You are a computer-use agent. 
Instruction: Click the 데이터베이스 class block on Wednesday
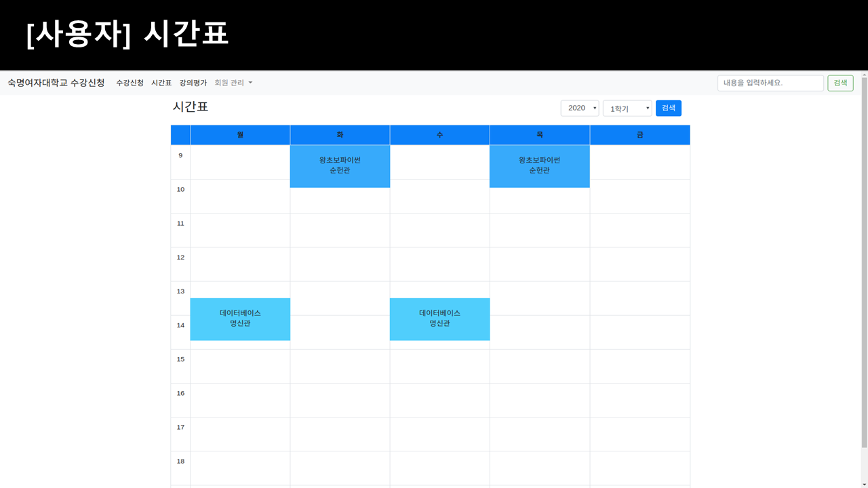pos(439,319)
